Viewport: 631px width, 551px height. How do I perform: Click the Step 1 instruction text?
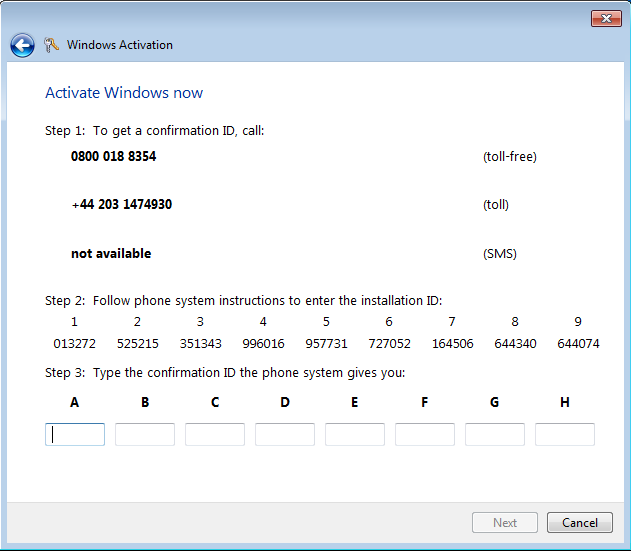pyautogui.click(x=155, y=131)
